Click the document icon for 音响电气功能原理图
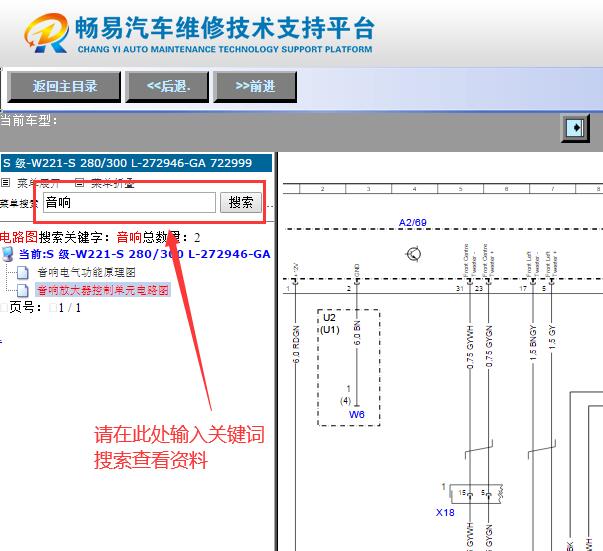 (x=23, y=273)
